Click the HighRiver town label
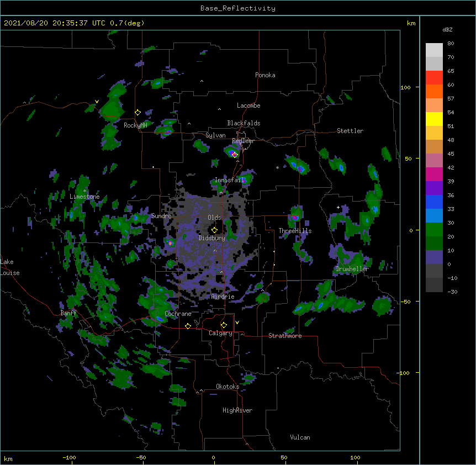The image size is (476, 465). 237,410
